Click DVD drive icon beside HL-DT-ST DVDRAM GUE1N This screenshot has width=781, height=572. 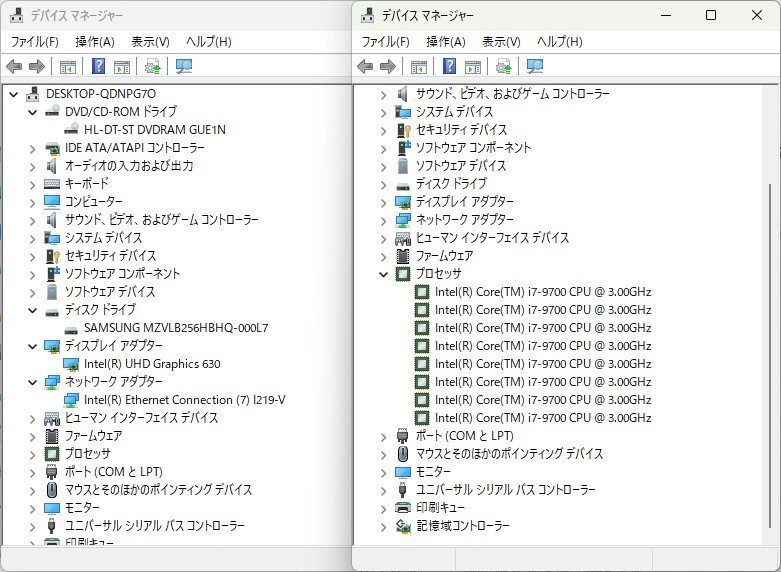click(71, 130)
